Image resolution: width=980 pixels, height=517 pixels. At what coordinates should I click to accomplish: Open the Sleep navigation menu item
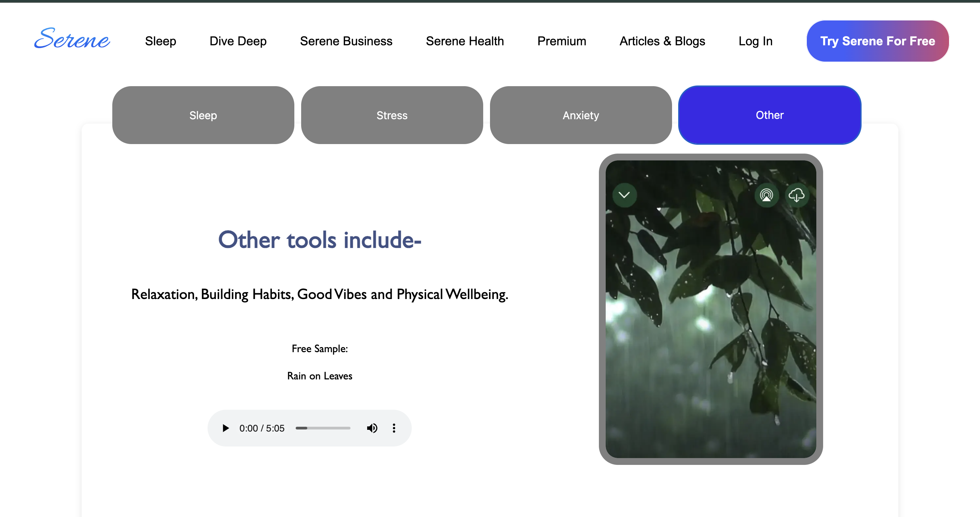[x=161, y=41]
